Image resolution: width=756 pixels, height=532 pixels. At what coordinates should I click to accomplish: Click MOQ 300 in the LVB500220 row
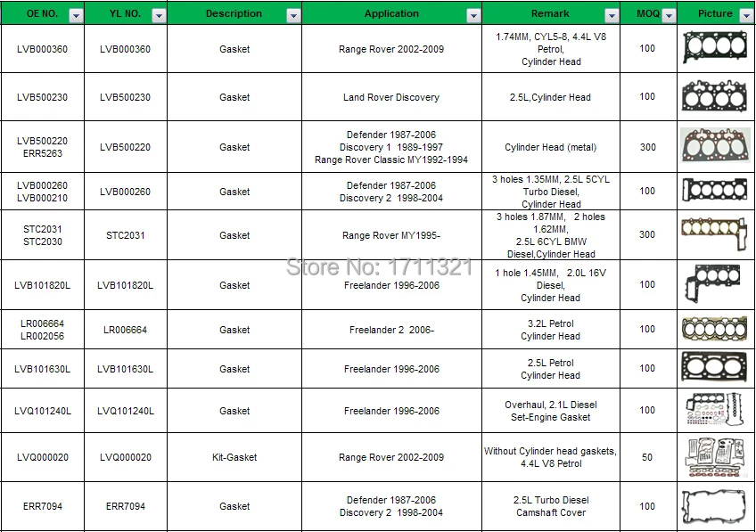[647, 147]
